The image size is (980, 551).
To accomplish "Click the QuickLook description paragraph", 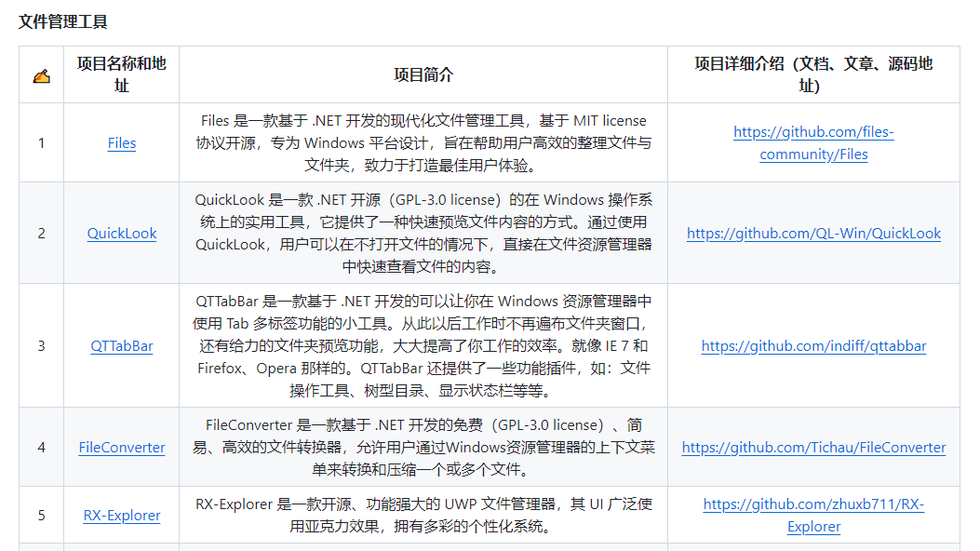I will (423, 233).
